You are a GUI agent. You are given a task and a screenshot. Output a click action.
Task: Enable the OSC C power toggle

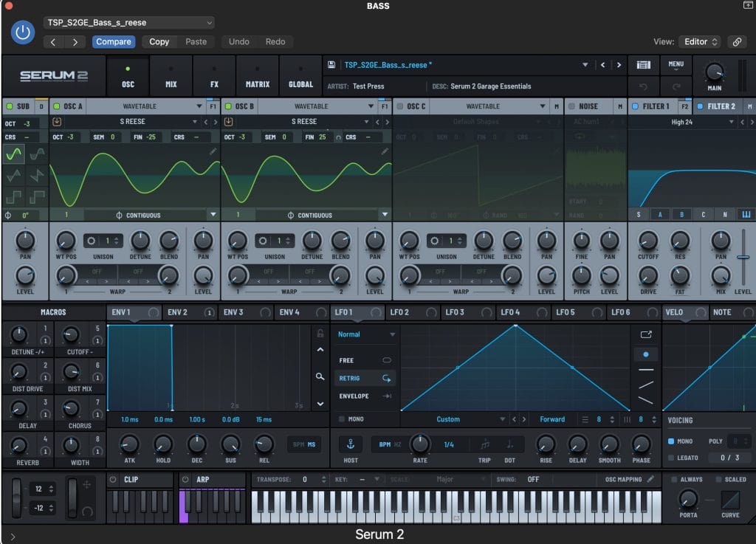[400, 106]
